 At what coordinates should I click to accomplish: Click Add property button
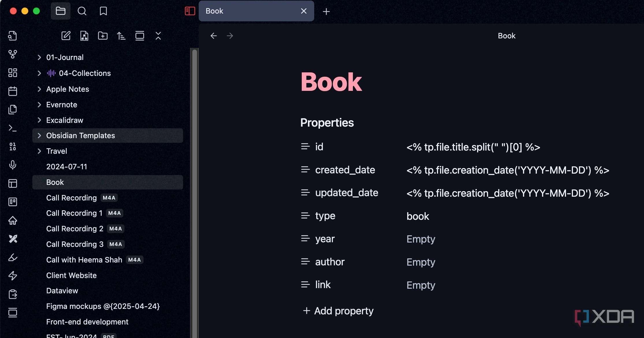[338, 311]
